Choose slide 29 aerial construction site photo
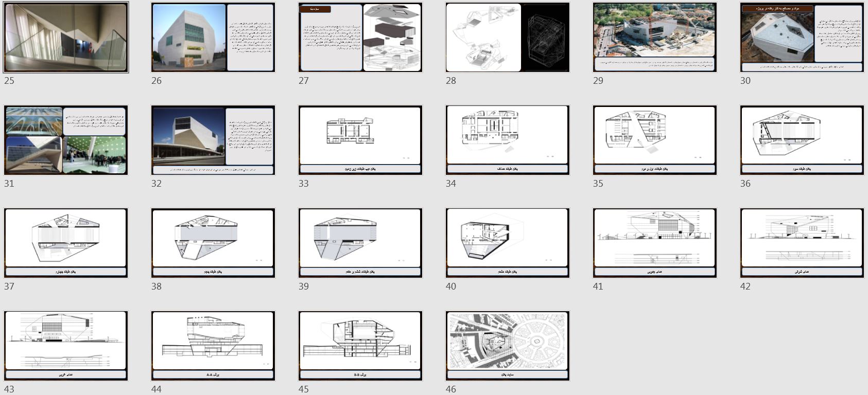 (655, 38)
